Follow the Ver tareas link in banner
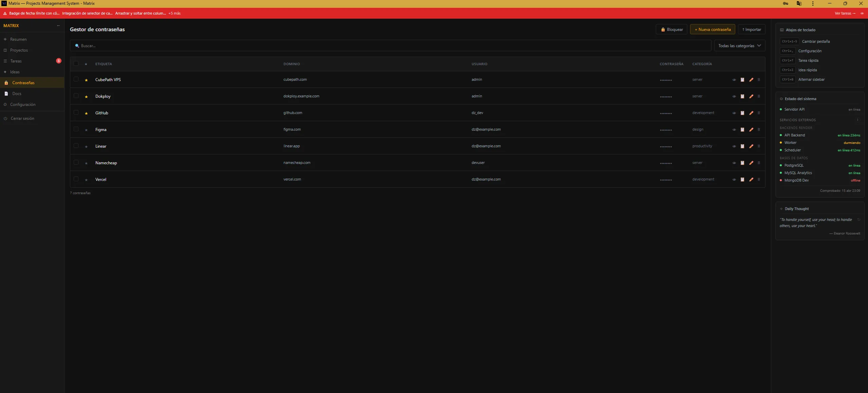Image resolution: width=868 pixels, height=393 pixels. pyautogui.click(x=845, y=14)
